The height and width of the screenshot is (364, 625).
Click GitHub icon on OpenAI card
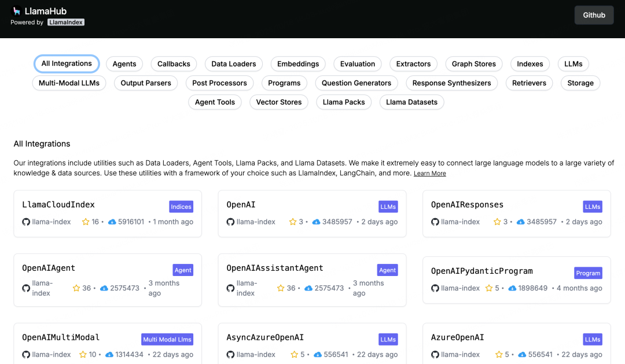[x=230, y=222]
